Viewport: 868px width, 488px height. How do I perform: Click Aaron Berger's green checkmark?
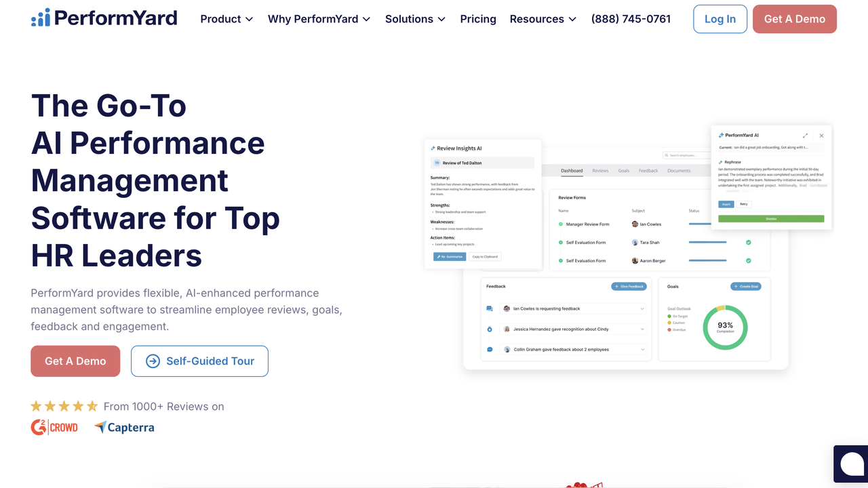[x=749, y=260]
